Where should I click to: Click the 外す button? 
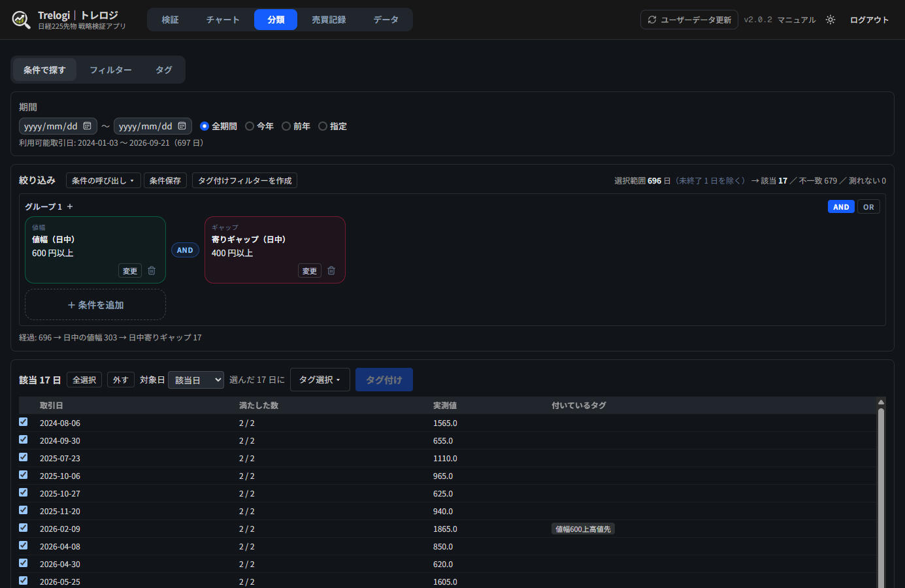pyautogui.click(x=121, y=380)
